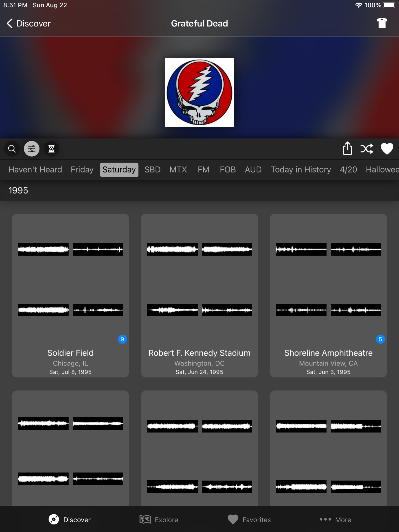This screenshot has width=399, height=532.
Task: Select the Halloween filter
Action: 382,170
